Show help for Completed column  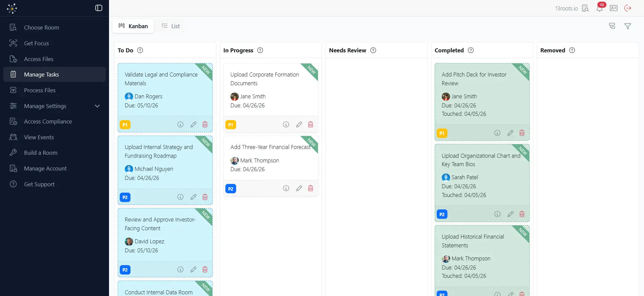coord(471,50)
